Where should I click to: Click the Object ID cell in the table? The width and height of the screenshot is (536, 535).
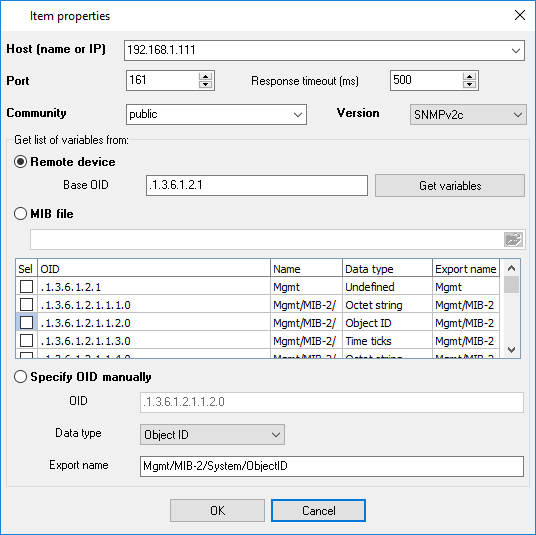point(387,323)
